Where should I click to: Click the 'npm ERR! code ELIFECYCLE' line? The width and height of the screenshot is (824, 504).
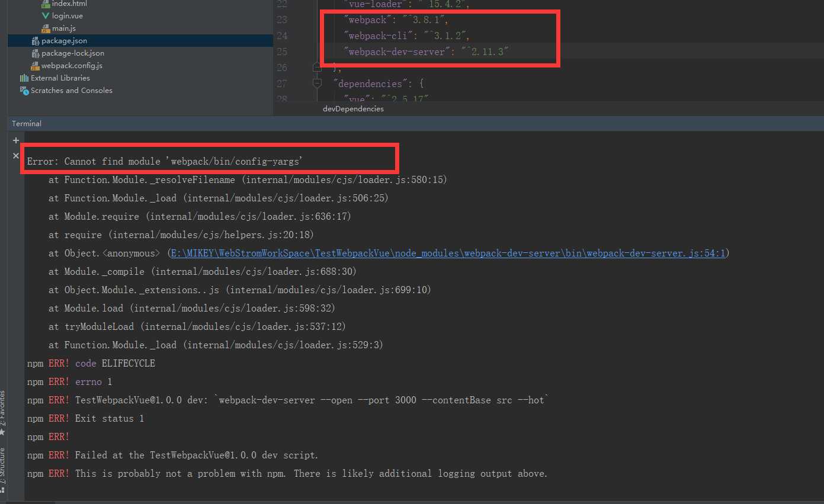[91, 364]
